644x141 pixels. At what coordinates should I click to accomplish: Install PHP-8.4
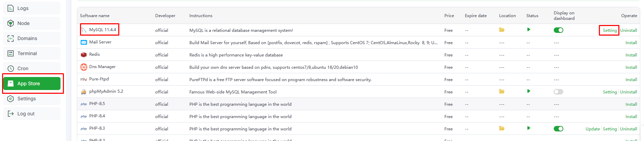point(631,117)
